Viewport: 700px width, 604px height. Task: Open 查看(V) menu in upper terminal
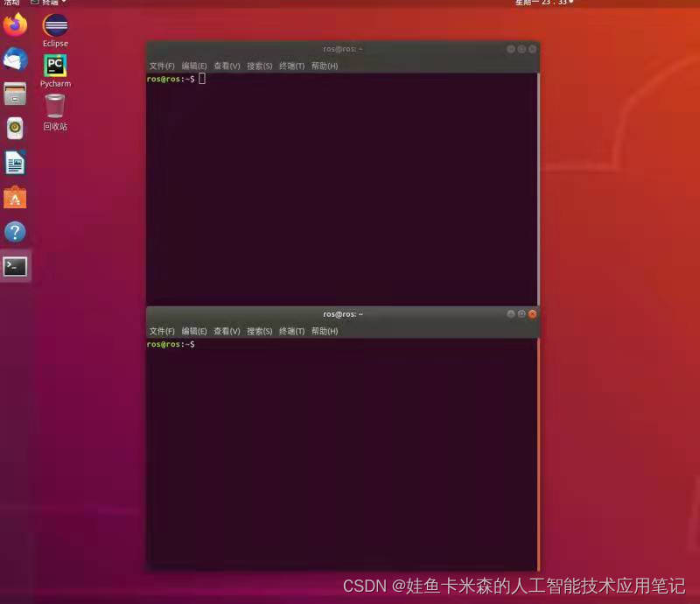click(227, 67)
